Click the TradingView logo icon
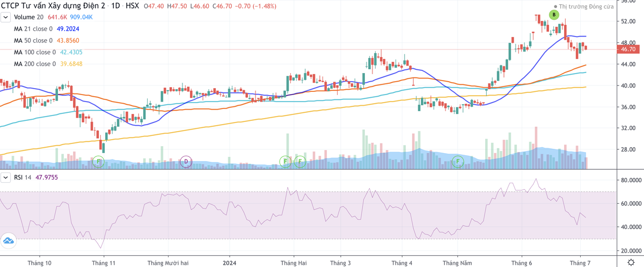Screen dimensions: 644x267 pos(8,241)
